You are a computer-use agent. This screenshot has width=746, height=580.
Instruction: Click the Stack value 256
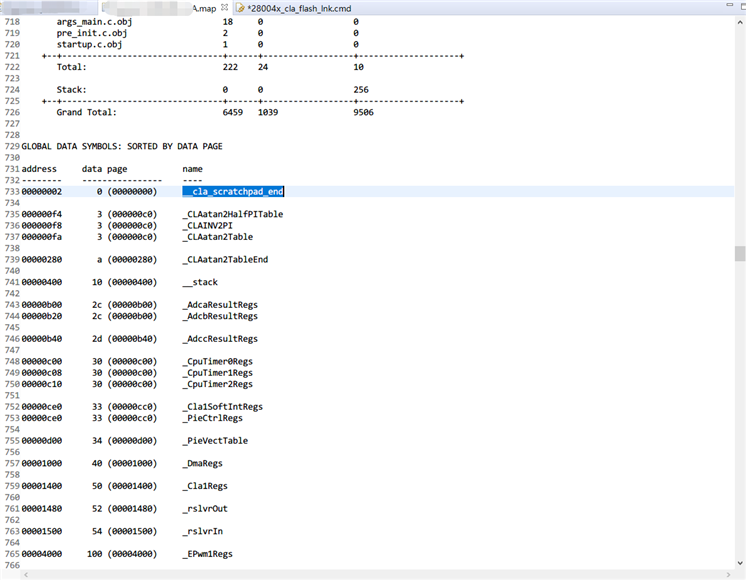tap(361, 90)
